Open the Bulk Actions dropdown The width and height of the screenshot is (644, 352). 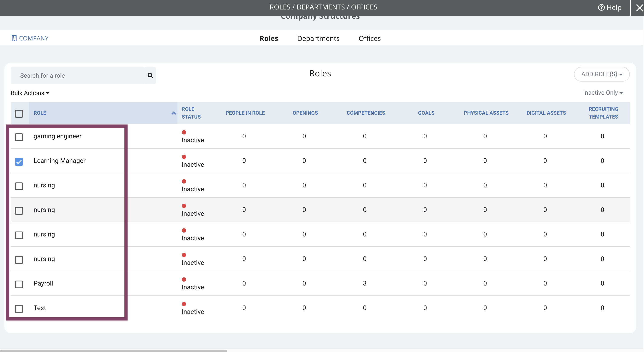[30, 93]
